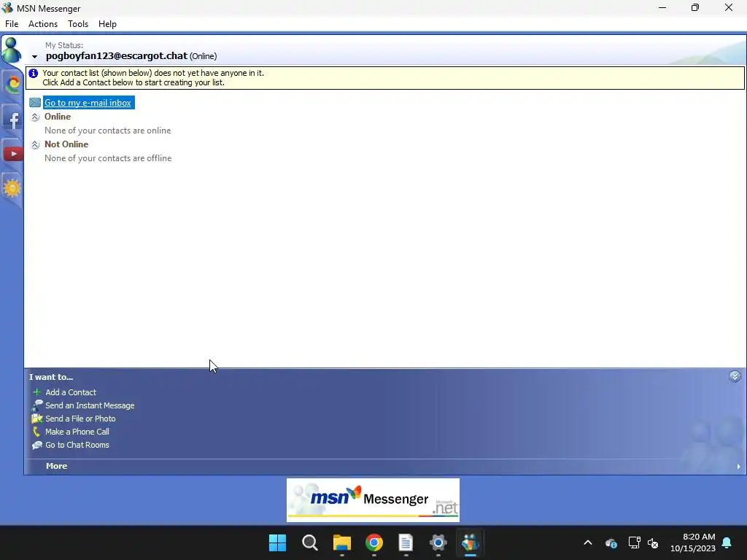Click the contact list empty notice bar

click(385, 77)
